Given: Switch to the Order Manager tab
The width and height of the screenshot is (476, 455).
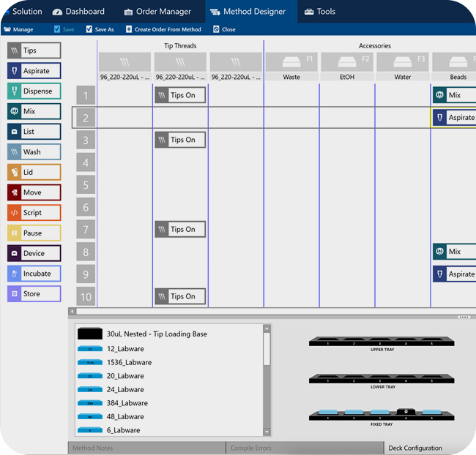Looking at the screenshot, I should (x=157, y=12).
